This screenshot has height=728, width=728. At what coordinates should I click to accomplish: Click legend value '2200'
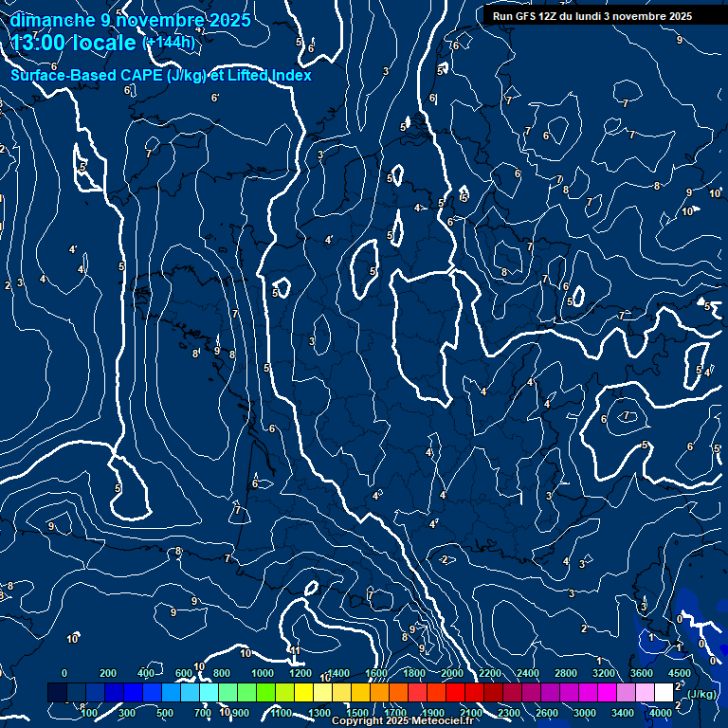tap(490, 673)
